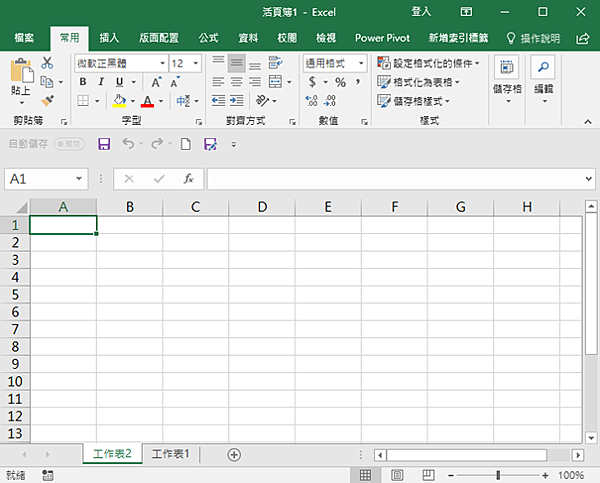Screen dimensions: 600x483
Task: Open 設定格式化的條件 conditional formatting
Action: point(428,63)
